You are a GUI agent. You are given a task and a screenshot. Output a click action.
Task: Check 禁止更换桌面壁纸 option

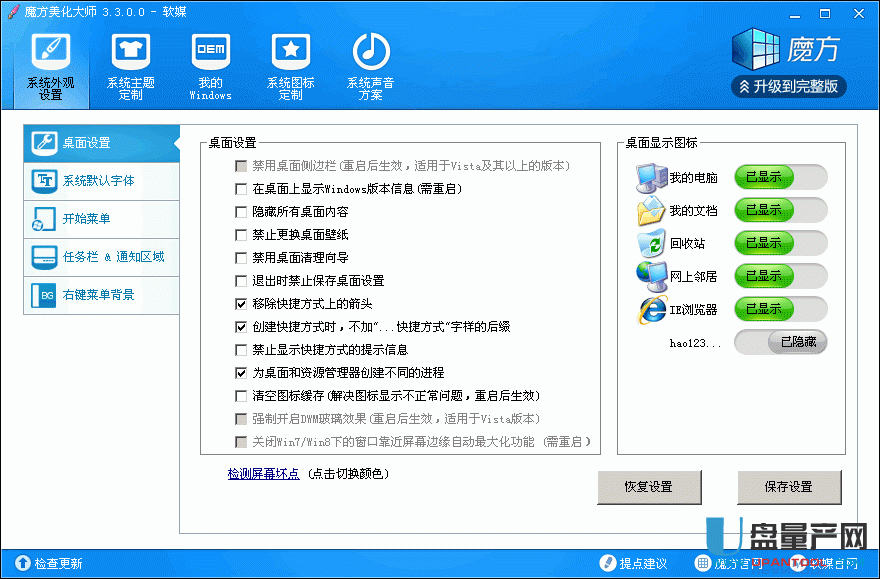(241, 235)
